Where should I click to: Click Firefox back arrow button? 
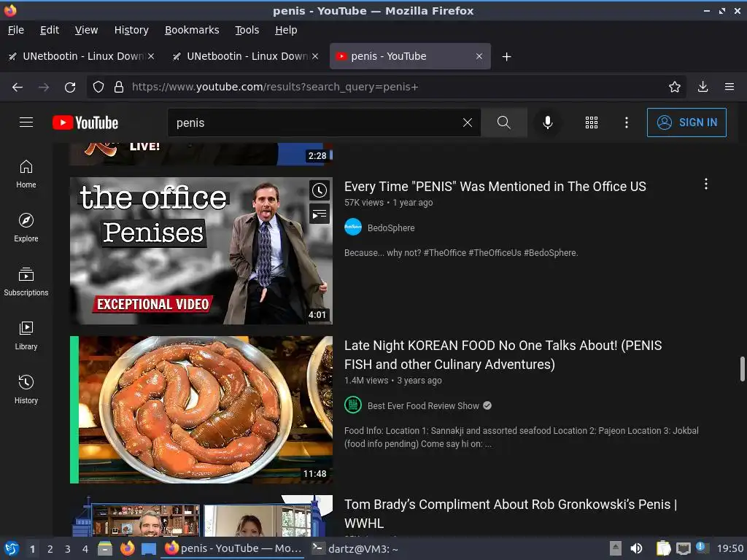coord(18,87)
